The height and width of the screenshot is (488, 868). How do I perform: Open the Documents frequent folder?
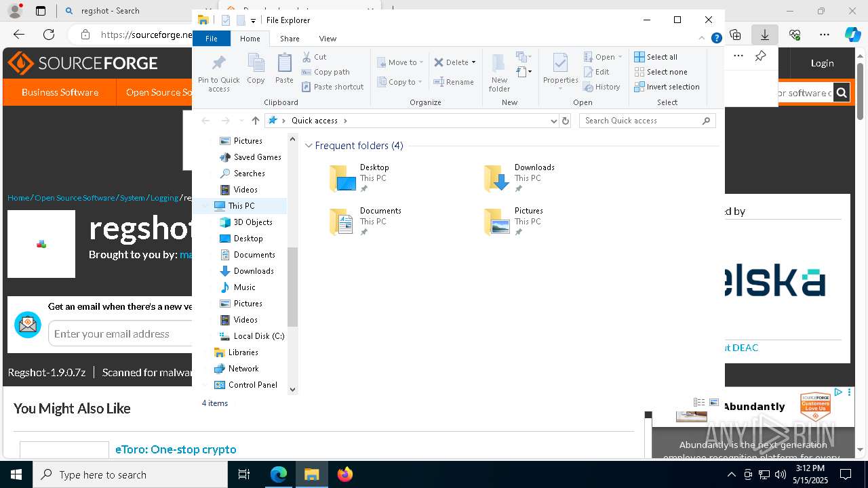pos(366,222)
